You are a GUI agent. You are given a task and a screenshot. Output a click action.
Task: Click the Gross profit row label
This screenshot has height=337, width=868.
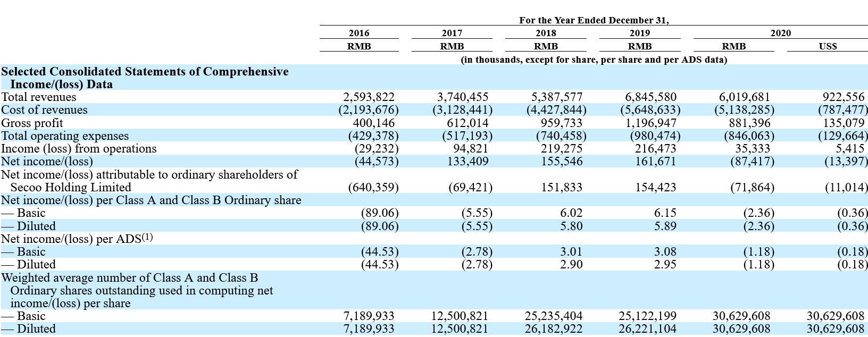(32, 123)
